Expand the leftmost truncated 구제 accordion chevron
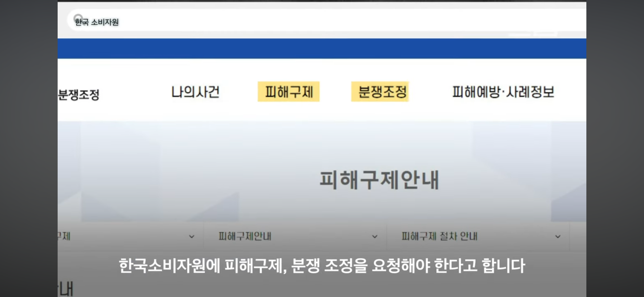This screenshot has width=644, height=297. pyautogui.click(x=191, y=237)
